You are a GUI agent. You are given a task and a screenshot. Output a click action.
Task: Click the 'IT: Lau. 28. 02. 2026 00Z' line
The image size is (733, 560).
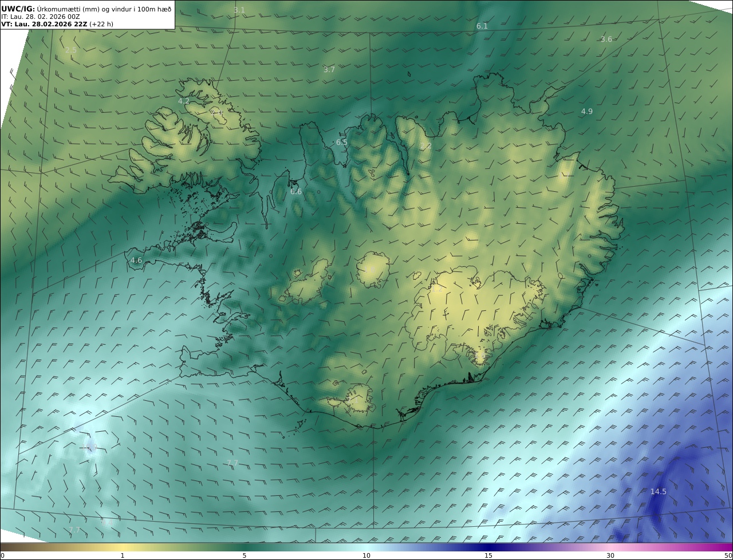(40, 17)
